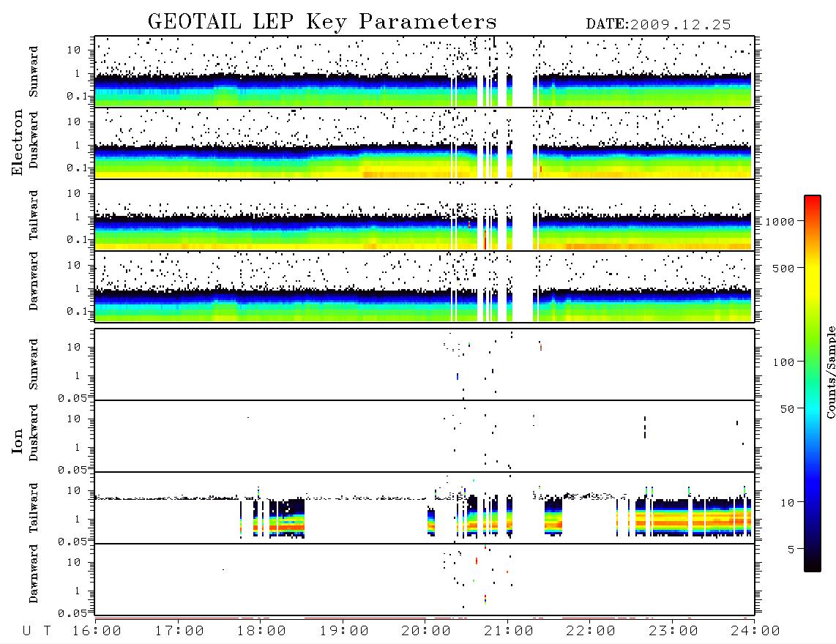Click the "Electron" group axis label
This screenshot has width=836, height=644.
(x=18, y=142)
